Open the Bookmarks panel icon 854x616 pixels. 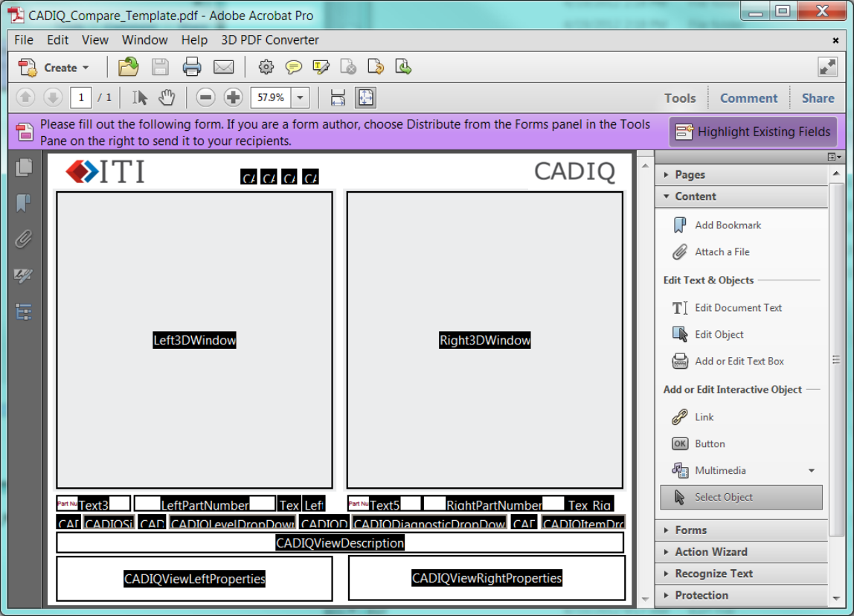tap(23, 203)
